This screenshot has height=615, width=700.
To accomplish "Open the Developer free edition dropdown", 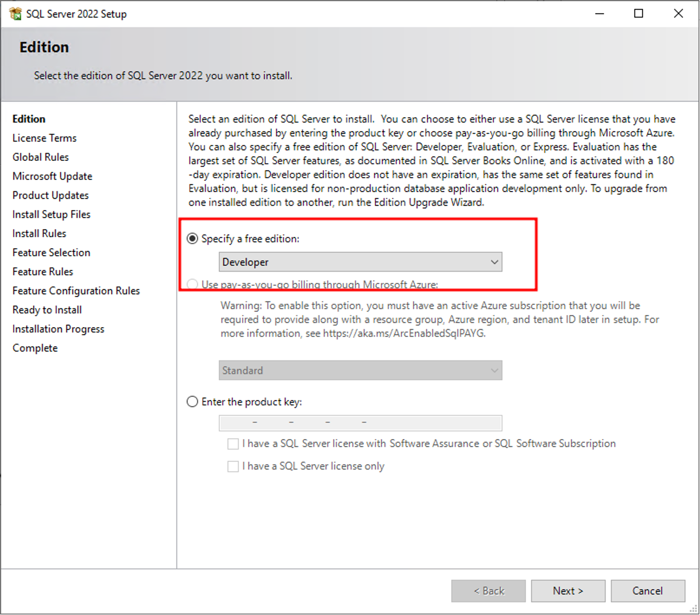I will [x=360, y=262].
